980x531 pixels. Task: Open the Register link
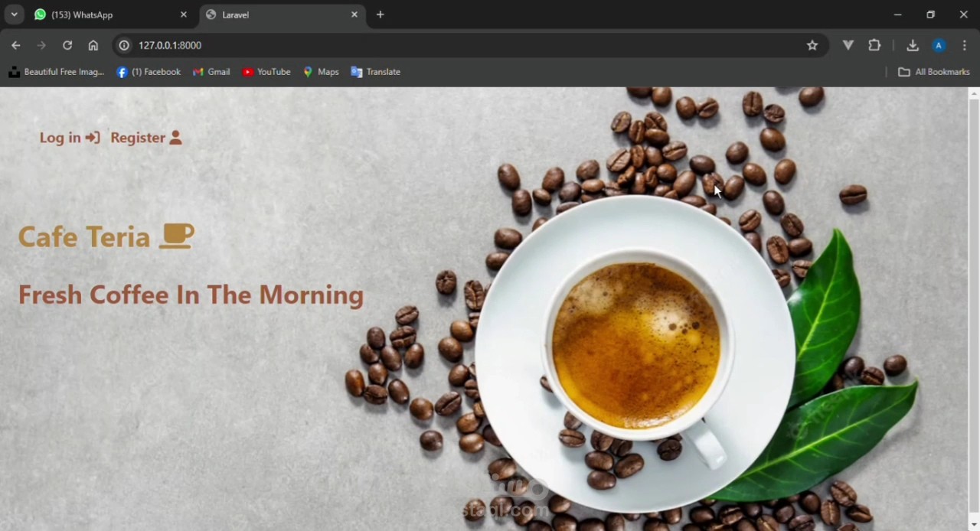point(146,138)
